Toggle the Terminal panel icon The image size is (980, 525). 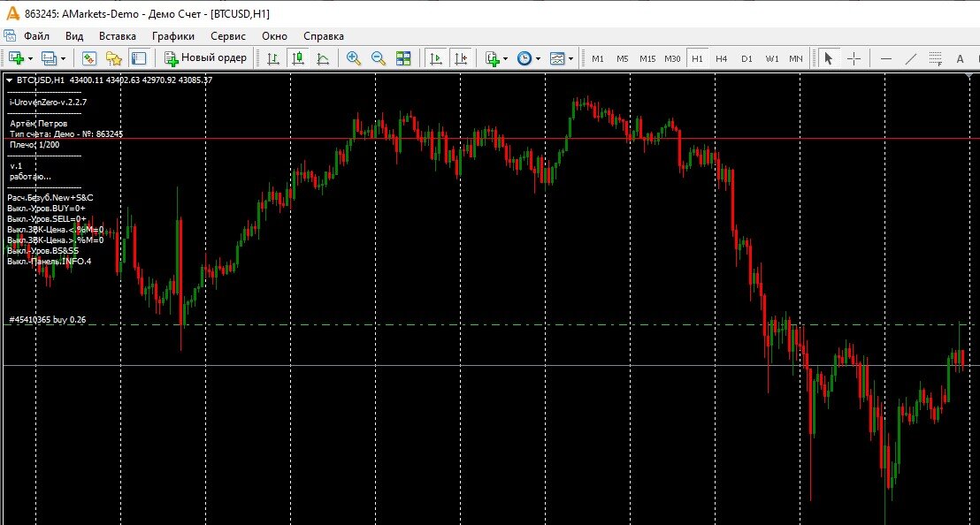[x=138, y=58]
